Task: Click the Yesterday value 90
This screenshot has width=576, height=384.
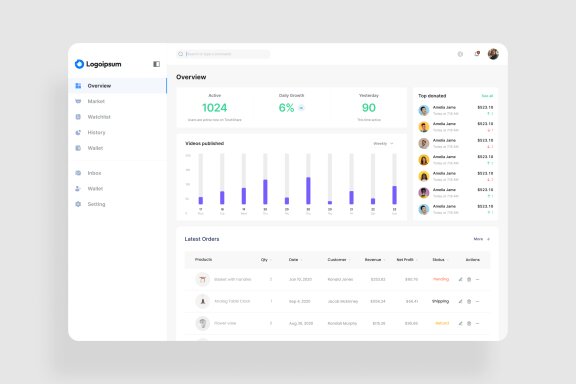Action: [x=369, y=108]
